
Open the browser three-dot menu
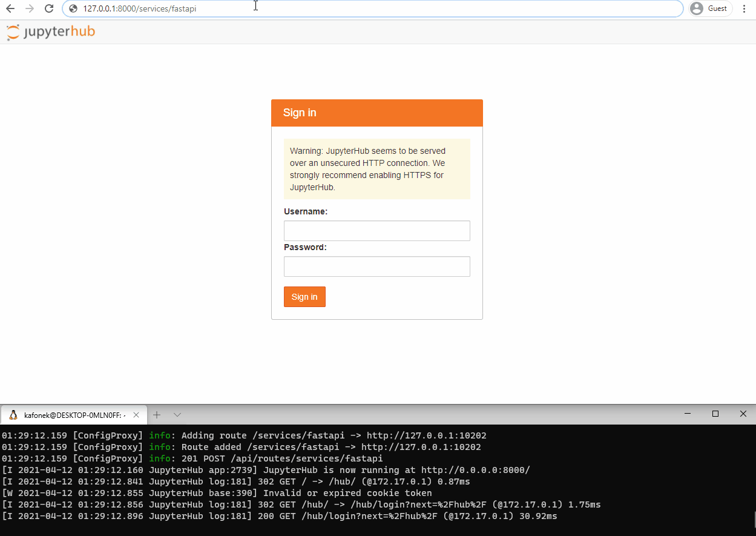click(744, 8)
